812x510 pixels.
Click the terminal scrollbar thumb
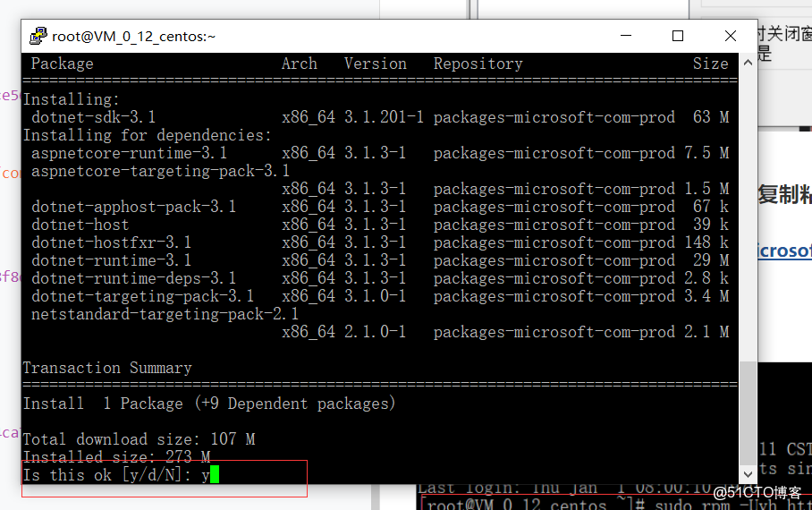coord(748,412)
